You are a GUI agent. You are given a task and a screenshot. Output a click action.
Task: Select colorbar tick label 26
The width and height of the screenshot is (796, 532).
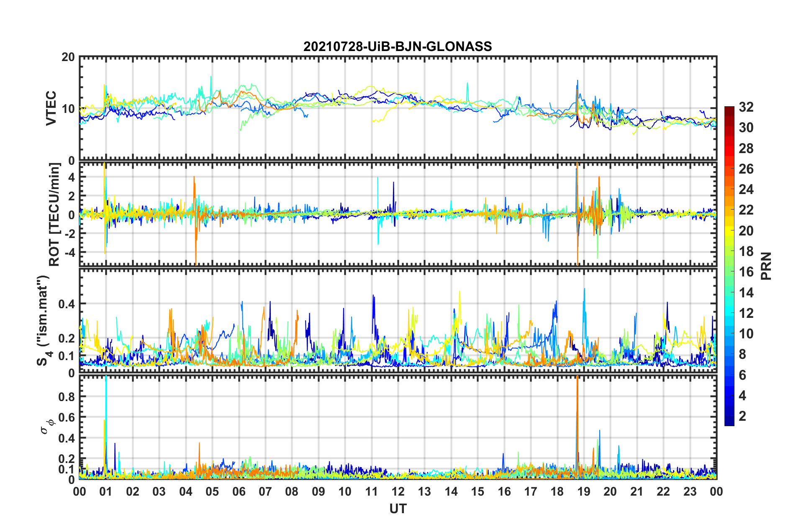click(746, 169)
